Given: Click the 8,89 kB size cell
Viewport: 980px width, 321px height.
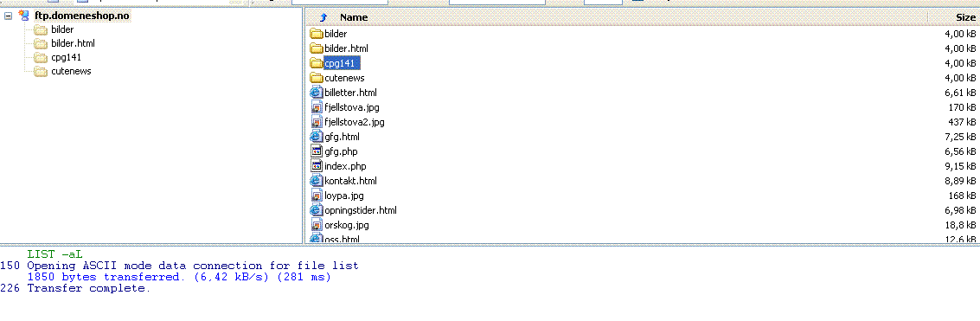Looking at the screenshot, I should coord(961,181).
